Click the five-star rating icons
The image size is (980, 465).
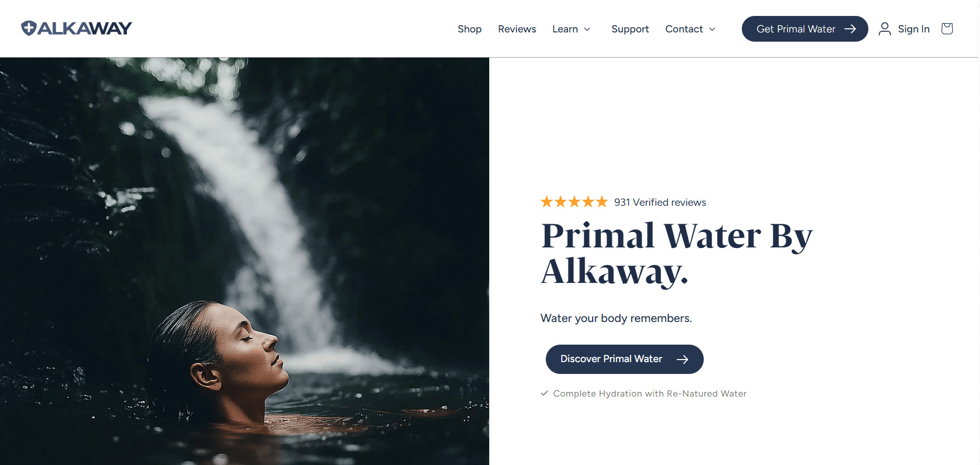[574, 202]
